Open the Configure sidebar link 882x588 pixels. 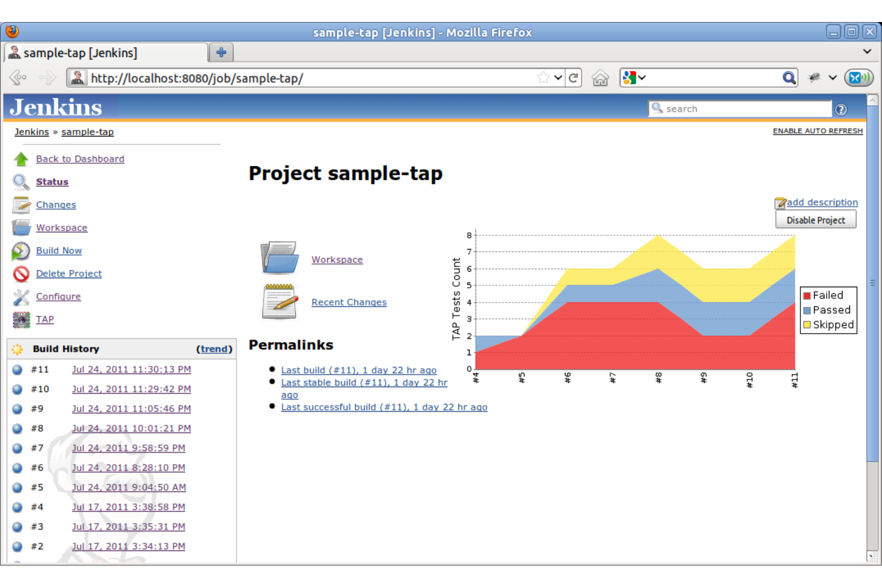[58, 297]
